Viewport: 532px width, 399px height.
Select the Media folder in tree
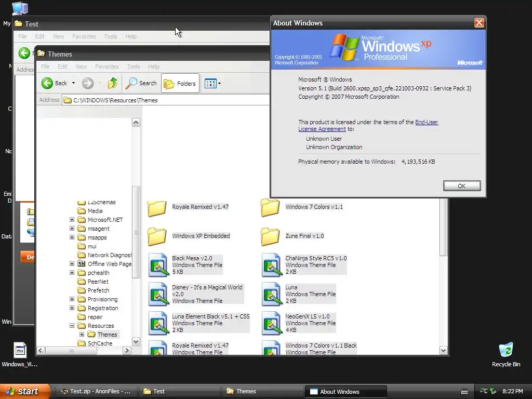90,211
